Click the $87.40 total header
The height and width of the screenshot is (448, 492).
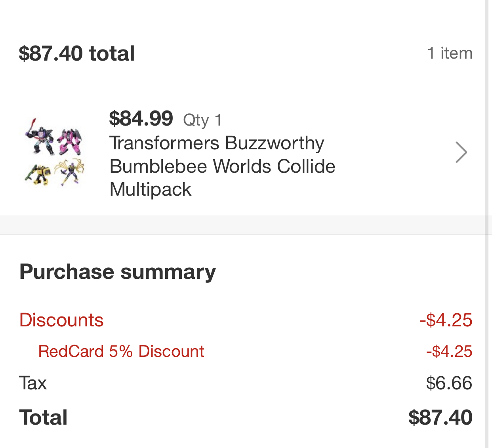(77, 53)
